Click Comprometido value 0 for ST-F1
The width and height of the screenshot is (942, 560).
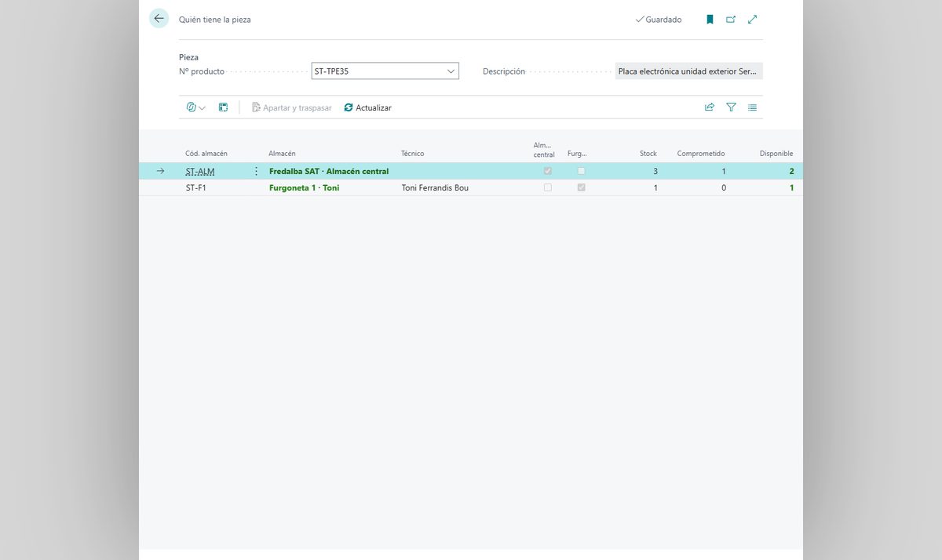[x=724, y=188]
